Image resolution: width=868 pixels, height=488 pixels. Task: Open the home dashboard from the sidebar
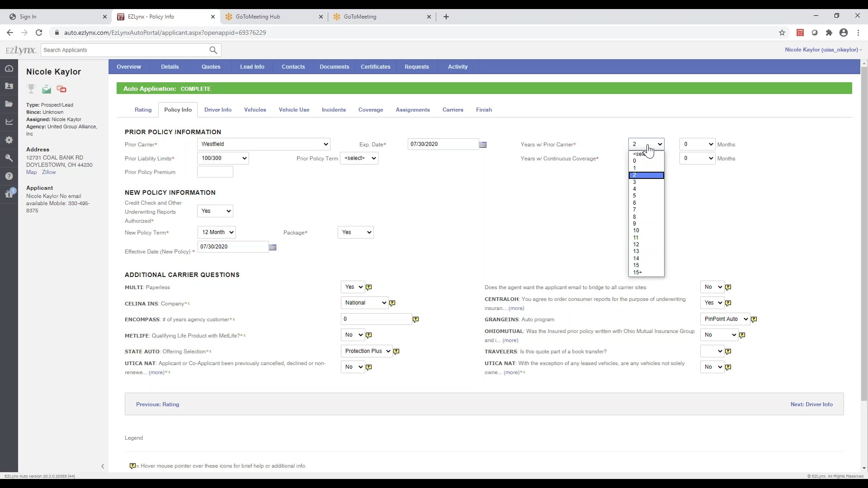tap(9, 68)
